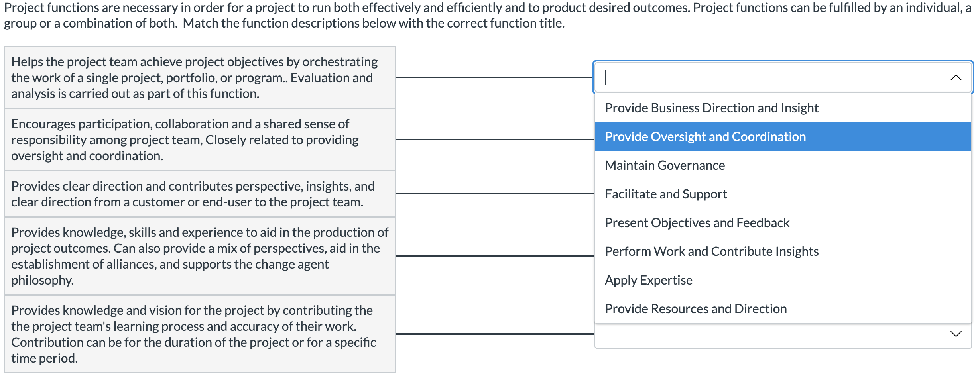Select the Apply Expertise option
This screenshot has width=980, height=385.
click(x=648, y=280)
